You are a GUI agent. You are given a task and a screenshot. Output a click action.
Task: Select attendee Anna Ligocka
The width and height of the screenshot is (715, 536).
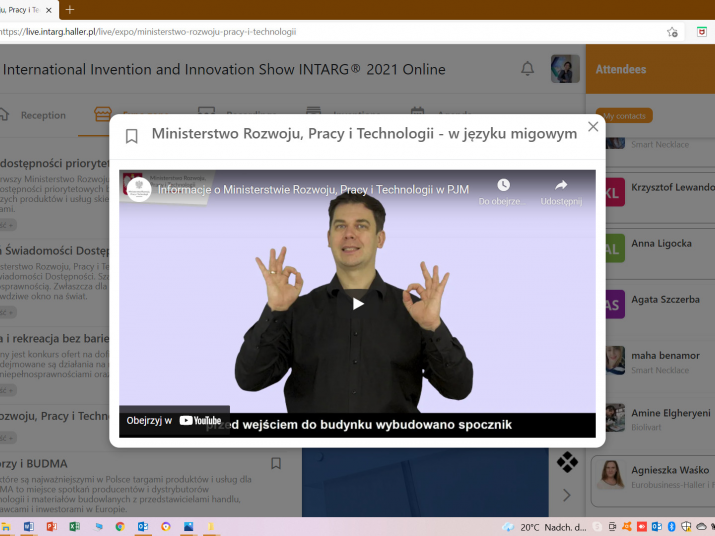pyautogui.click(x=660, y=244)
